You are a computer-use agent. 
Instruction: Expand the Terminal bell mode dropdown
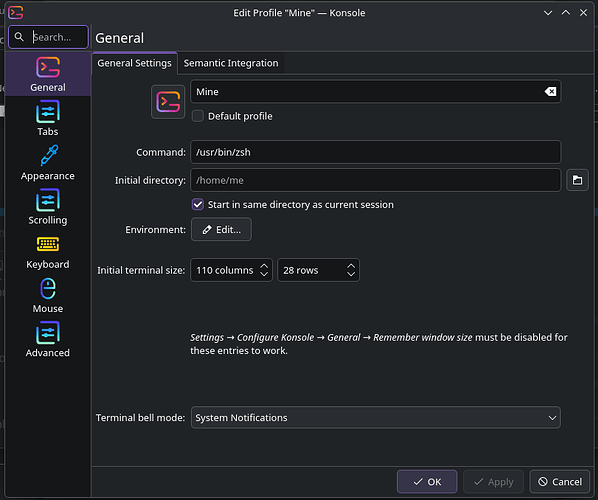(376, 418)
